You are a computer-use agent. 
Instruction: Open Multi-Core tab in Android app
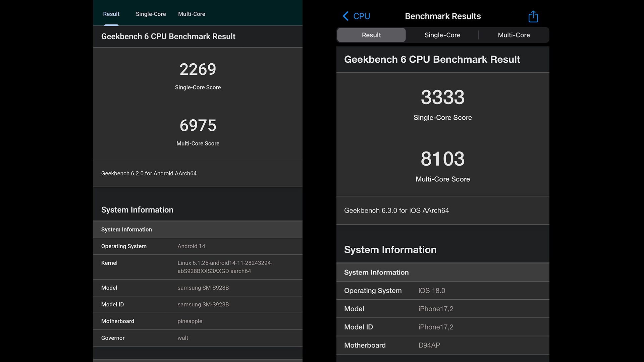coord(192,14)
